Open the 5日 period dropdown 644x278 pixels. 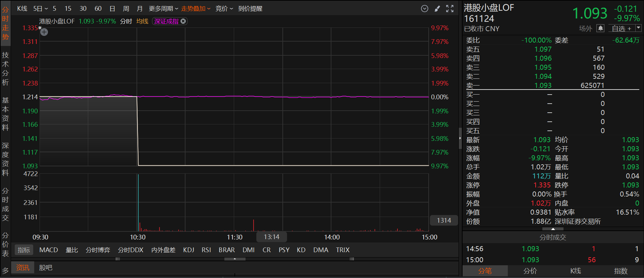(41, 9)
